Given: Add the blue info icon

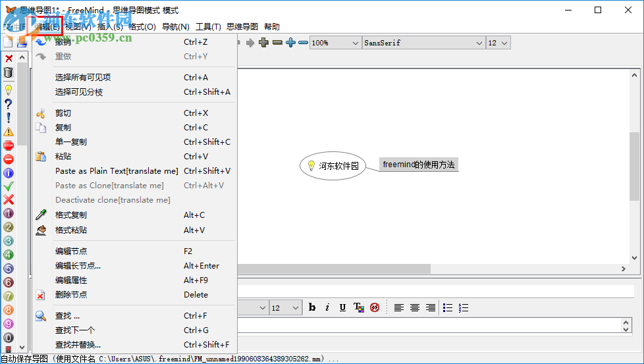Looking at the screenshot, I should coord(9,172).
